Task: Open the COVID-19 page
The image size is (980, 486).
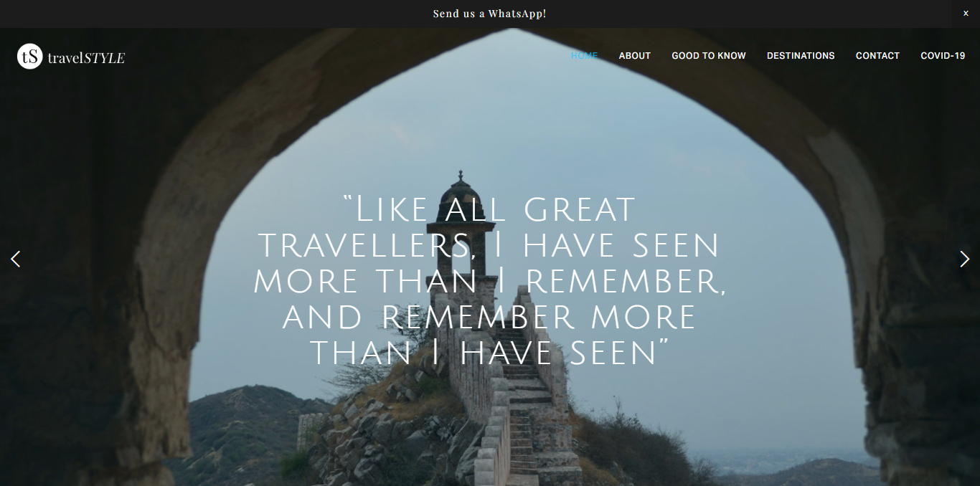Action: [943, 56]
